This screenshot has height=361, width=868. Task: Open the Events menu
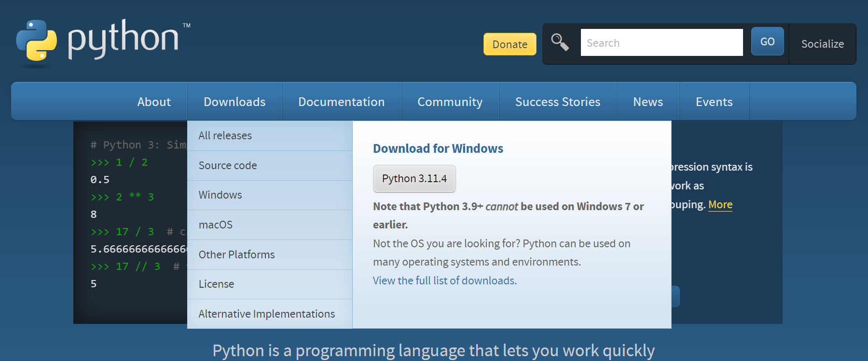[714, 102]
